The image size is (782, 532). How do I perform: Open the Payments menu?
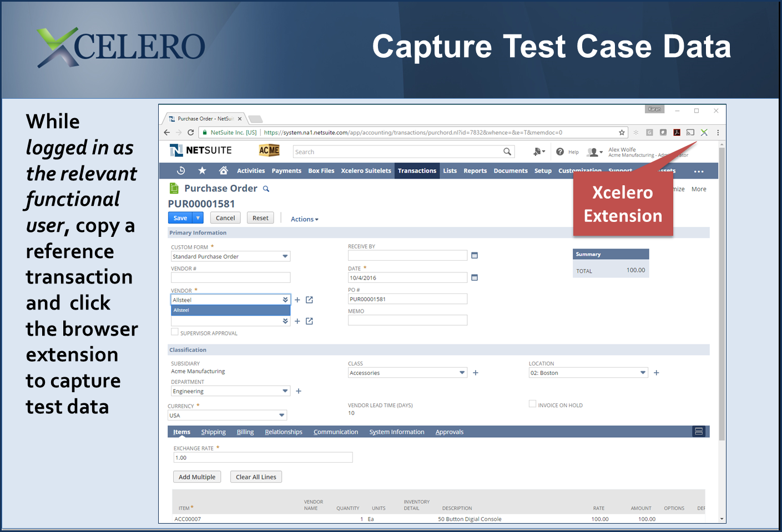[286, 171]
